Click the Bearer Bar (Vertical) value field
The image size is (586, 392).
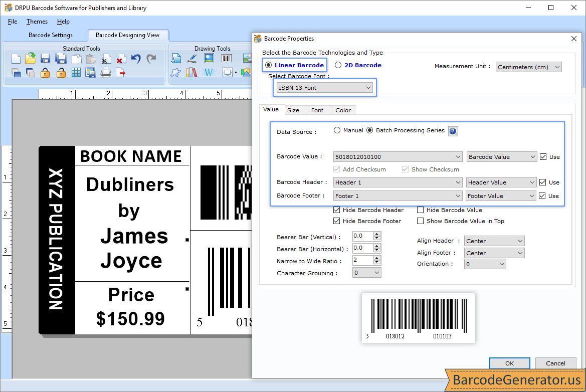click(362, 236)
